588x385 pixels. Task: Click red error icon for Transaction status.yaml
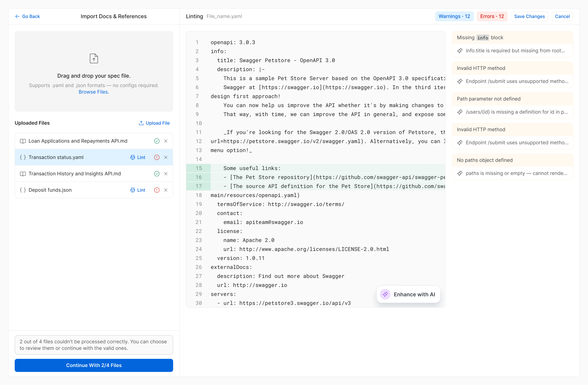157,157
